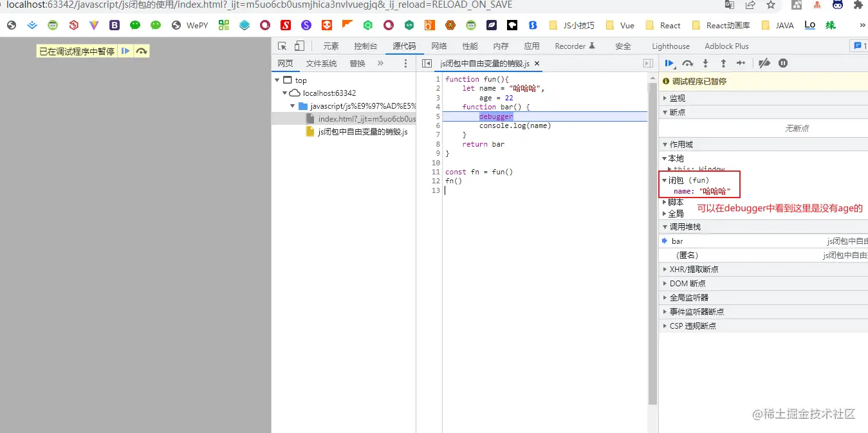Collapse the javascript/js folder node
Image resolution: width=868 pixels, height=433 pixels.
coord(292,106)
